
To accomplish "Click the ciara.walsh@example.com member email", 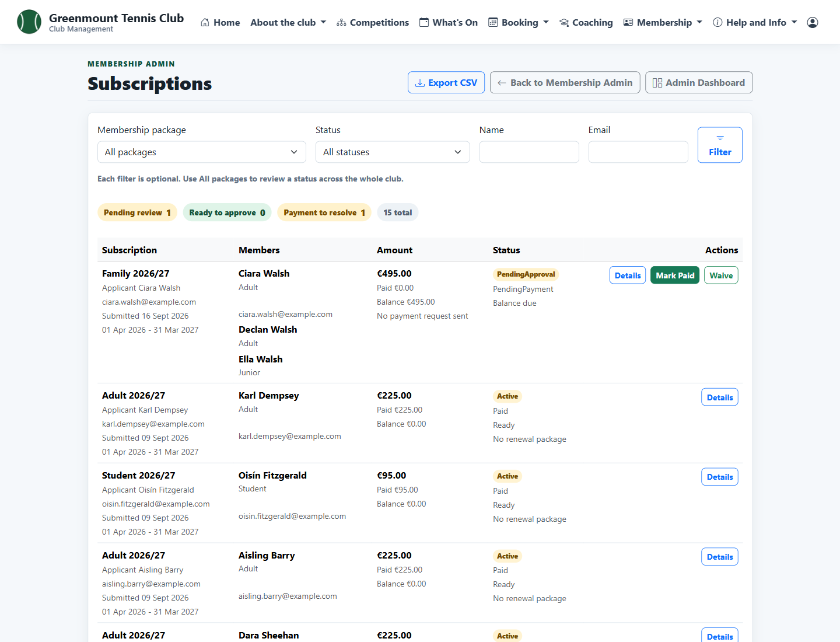I will (x=286, y=314).
